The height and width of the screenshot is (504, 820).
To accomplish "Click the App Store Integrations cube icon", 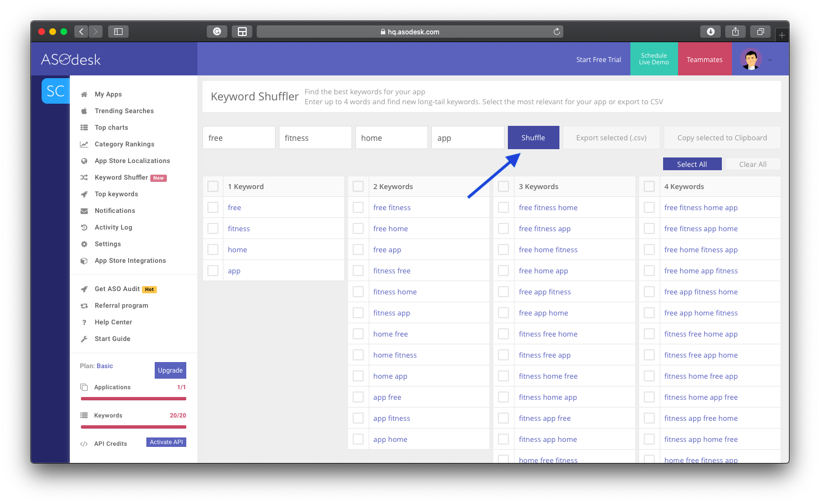I will point(84,261).
